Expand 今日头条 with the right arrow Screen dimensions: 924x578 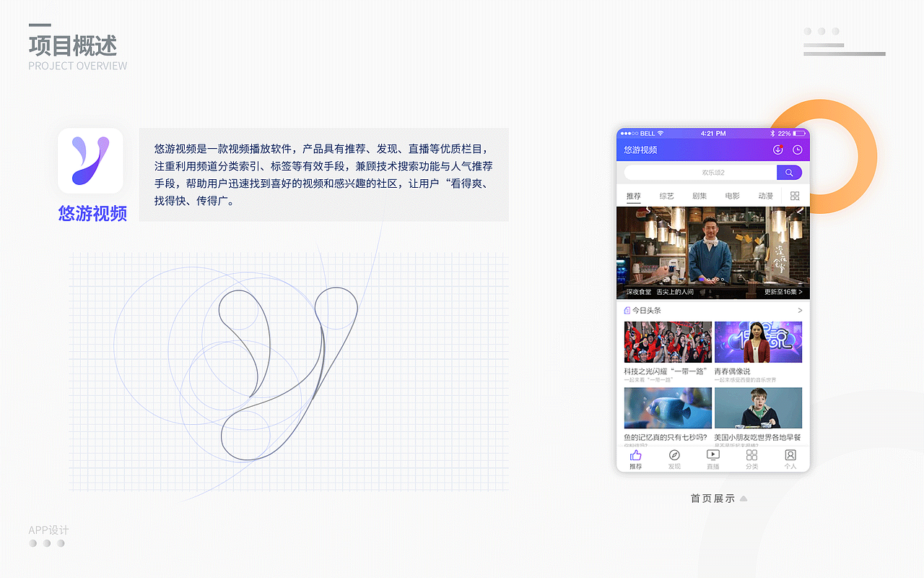coord(799,311)
